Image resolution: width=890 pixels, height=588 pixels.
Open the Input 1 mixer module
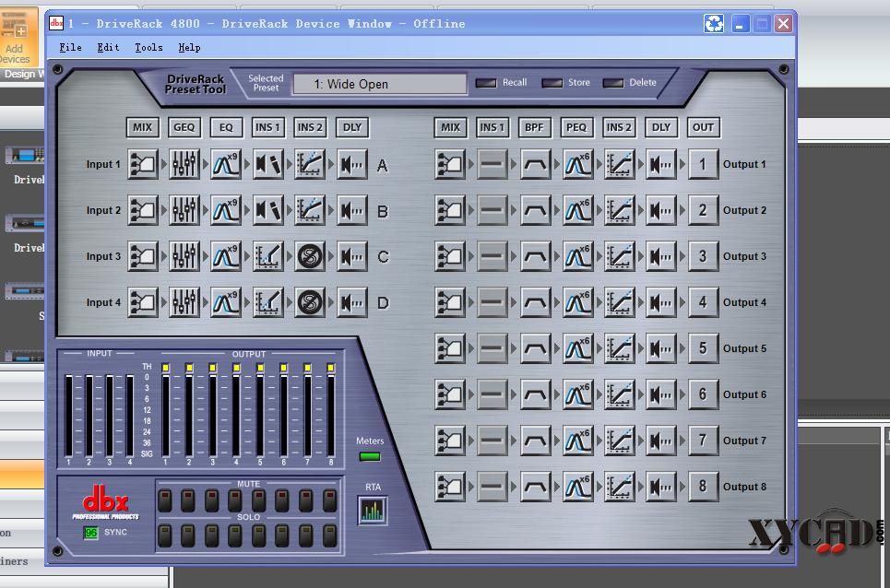(142, 164)
